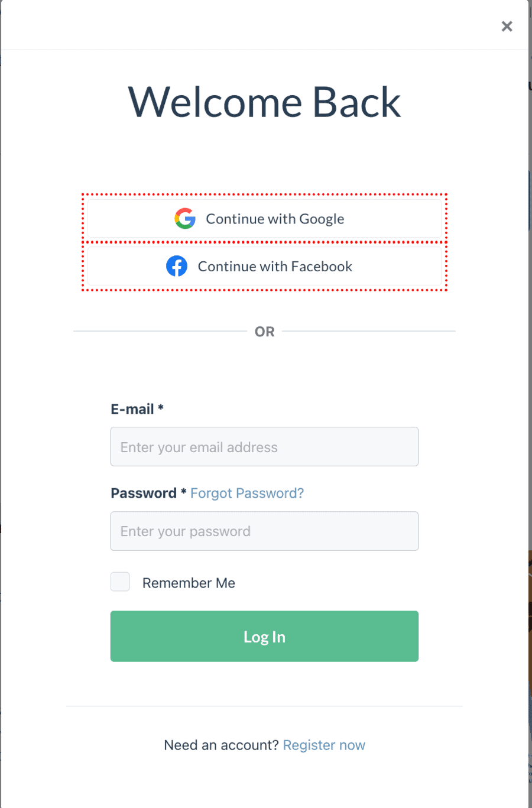
Task: Close the Welcome Back login dialog
Action: [x=507, y=26]
